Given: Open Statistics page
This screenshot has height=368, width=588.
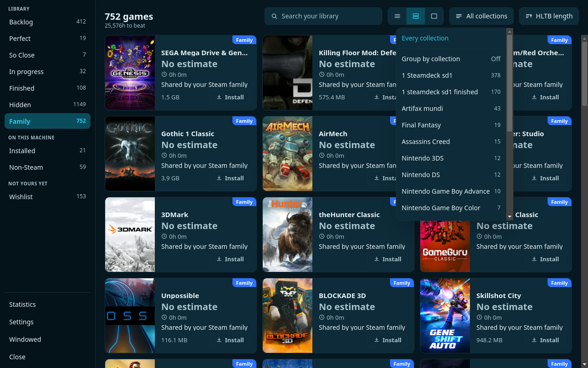Looking at the screenshot, I should pos(47,305).
